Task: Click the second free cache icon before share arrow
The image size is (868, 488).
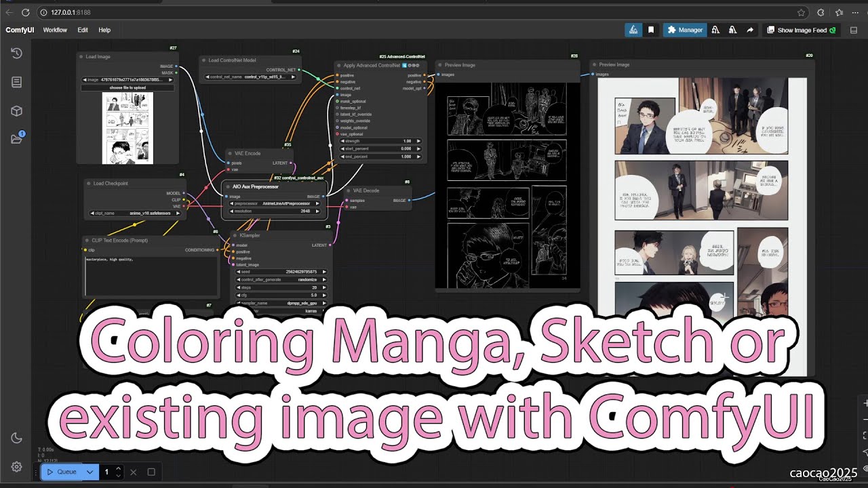Action: 732,30
